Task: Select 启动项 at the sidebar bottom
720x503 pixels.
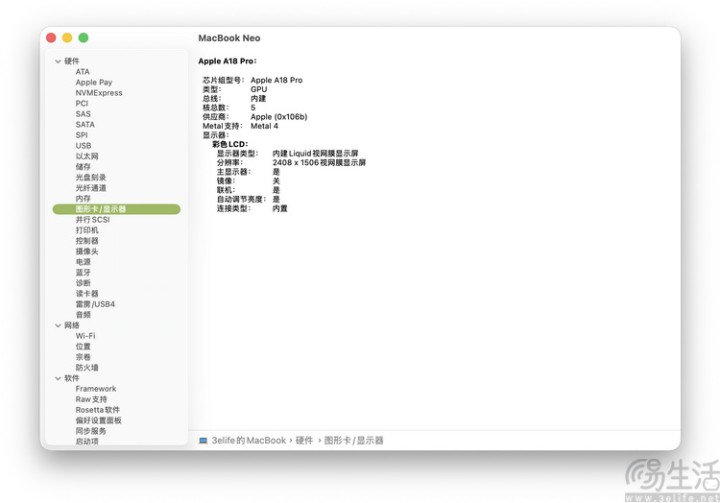Action: [x=87, y=441]
